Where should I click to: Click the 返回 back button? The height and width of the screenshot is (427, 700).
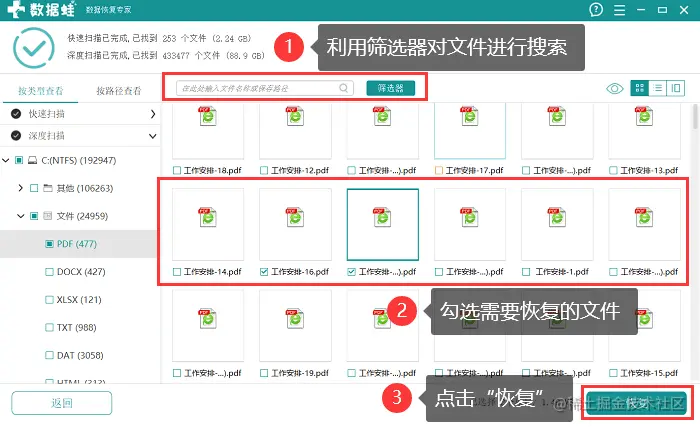pyautogui.click(x=62, y=403)
